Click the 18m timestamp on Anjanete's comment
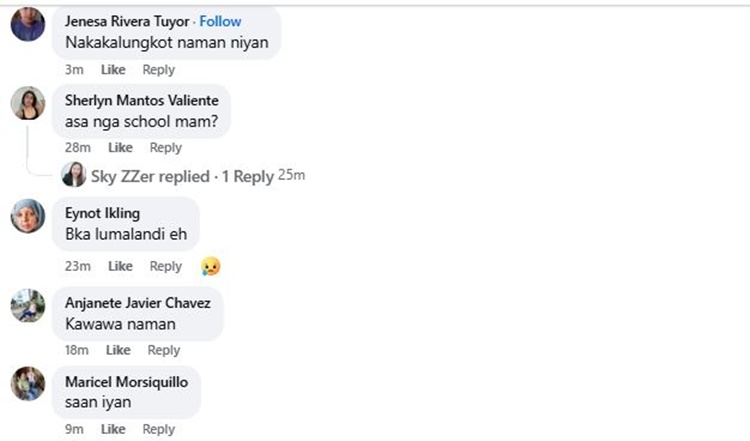The image size is (750, 441). pos(77,350)
